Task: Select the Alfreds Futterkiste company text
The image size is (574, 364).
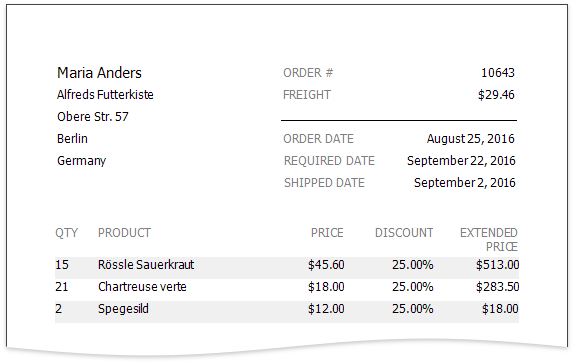Action: click(105, 94)
